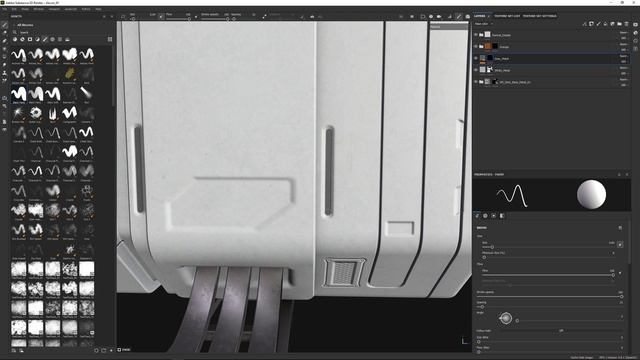
Task: Toggle visibility of selected third layer
Action: [x=476, y=58]
